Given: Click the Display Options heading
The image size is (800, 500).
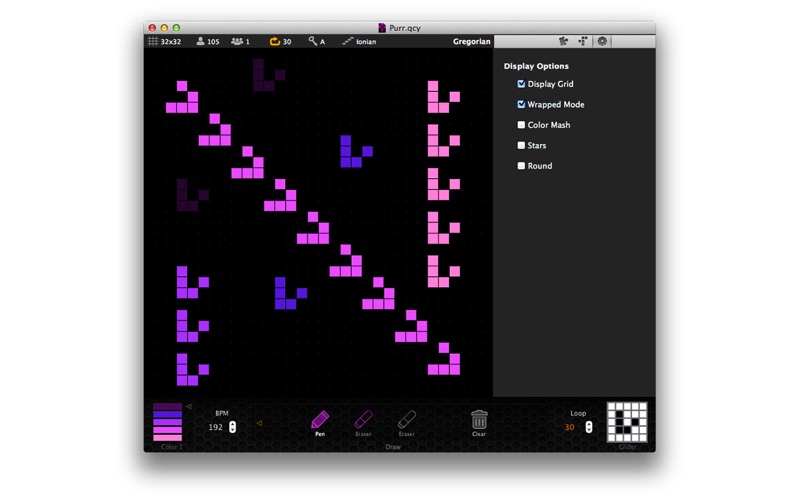Looking at the screenshot, I should coord(536,66).
